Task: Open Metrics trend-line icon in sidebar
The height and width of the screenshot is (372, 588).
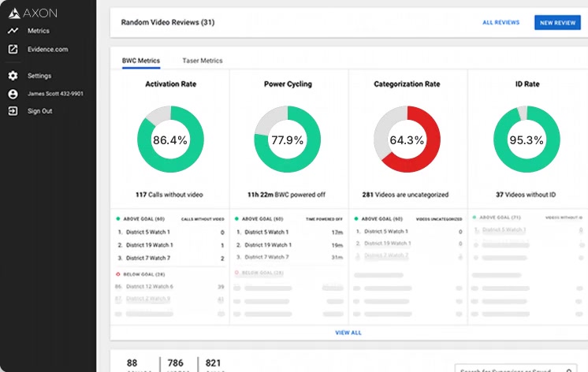Action: [13, 31]
